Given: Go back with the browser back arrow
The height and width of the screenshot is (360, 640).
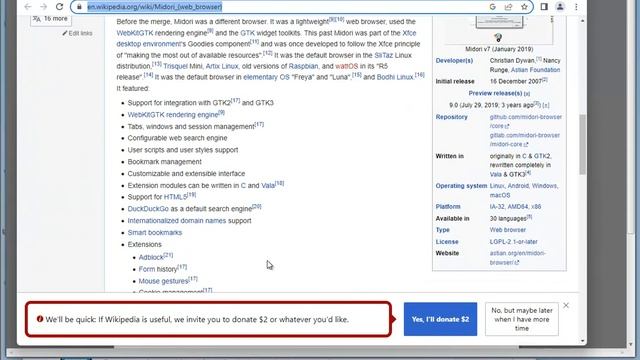Looking at the screenshot, I should [x=28, y=7].
